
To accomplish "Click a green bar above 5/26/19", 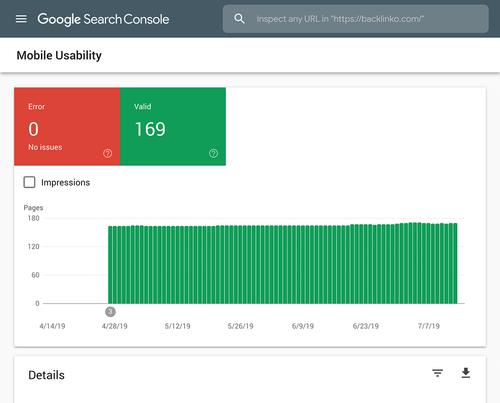I will (x=240, y=265).
